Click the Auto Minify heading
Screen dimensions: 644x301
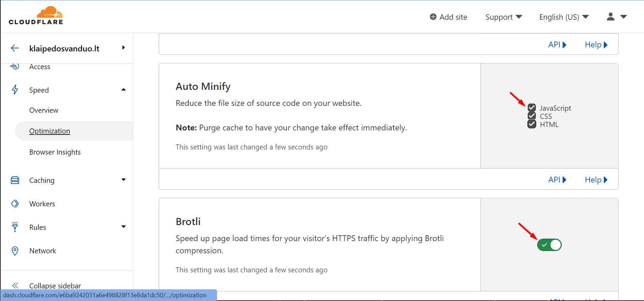click(x=203, y=86)
